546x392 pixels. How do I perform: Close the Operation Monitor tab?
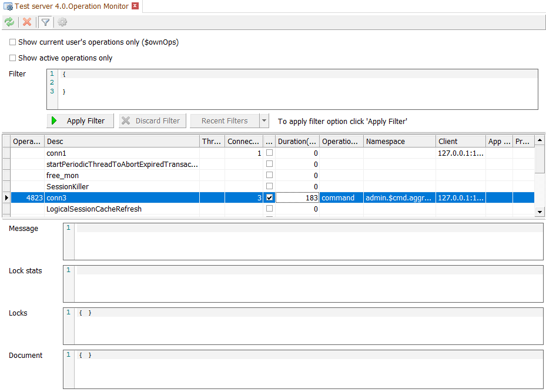click(135, 6)
